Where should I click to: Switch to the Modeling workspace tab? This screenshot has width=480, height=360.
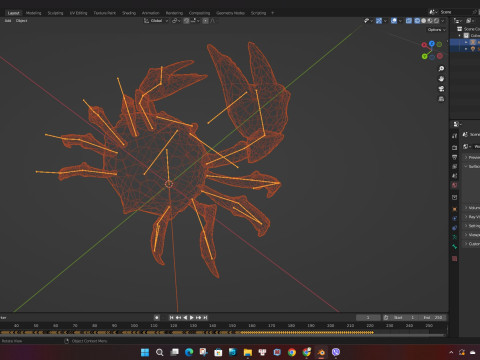tap(33, 13)
